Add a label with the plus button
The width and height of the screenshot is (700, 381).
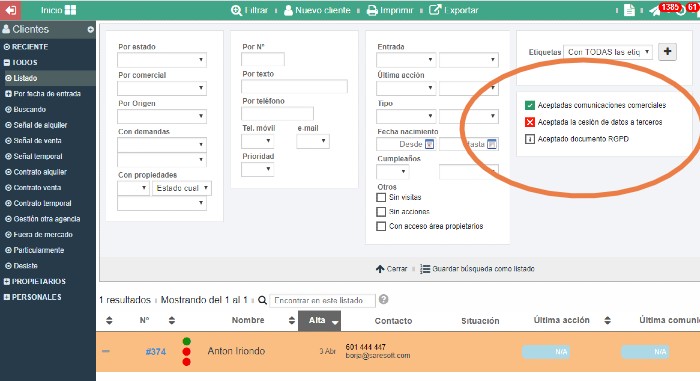point(667,52)
